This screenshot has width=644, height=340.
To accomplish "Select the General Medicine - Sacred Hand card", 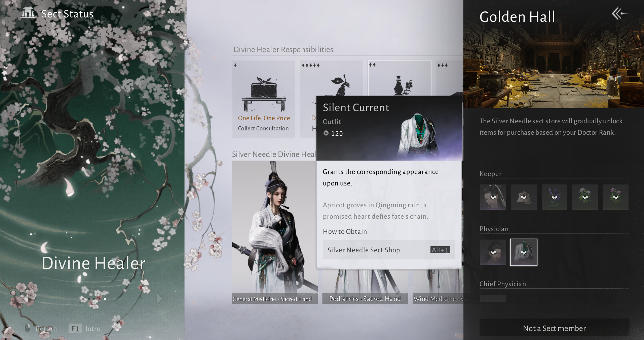I will 275,232.
